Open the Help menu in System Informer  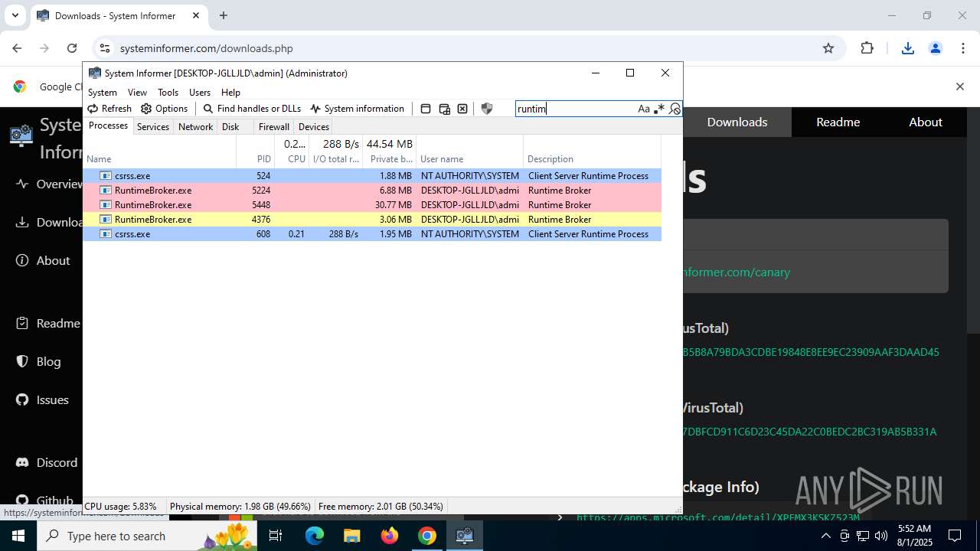click(x=230, y=92)
